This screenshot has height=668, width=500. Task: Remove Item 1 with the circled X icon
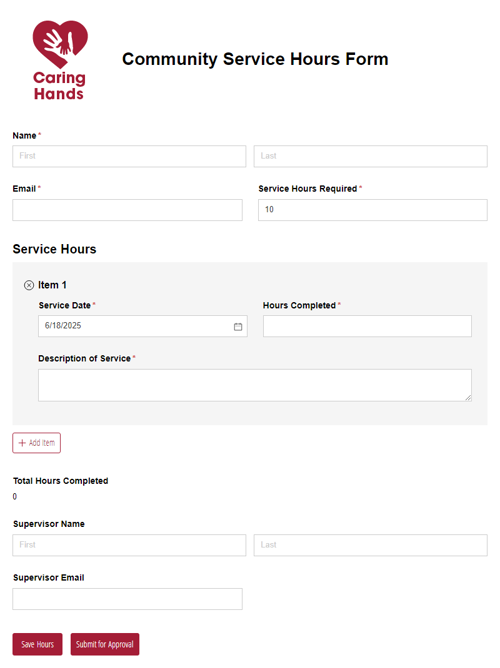pos(29,285)
